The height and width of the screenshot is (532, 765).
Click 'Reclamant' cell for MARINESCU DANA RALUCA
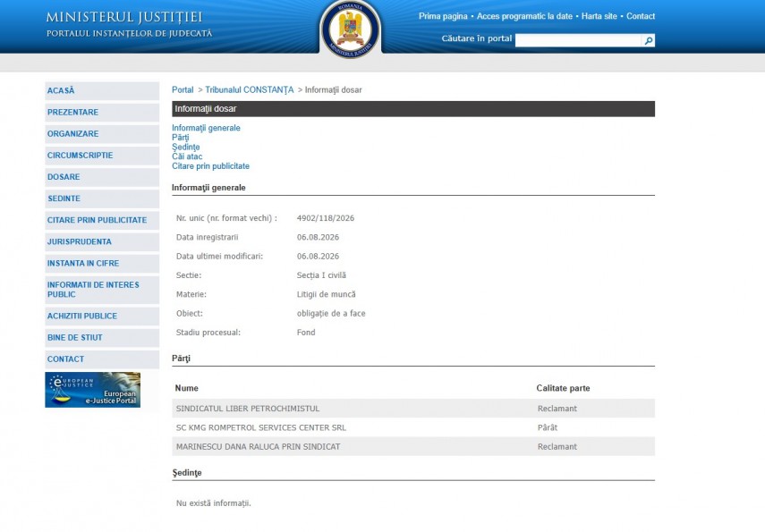pos(557,447)
